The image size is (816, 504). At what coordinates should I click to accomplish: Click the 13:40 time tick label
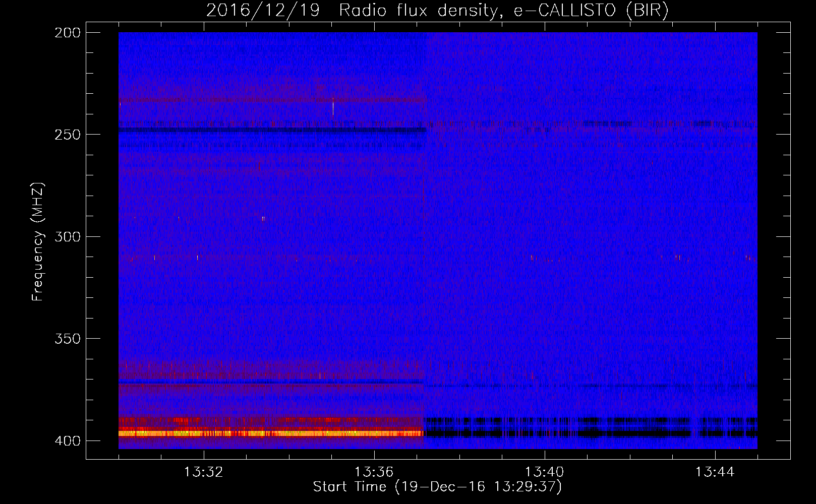(544, 472)
